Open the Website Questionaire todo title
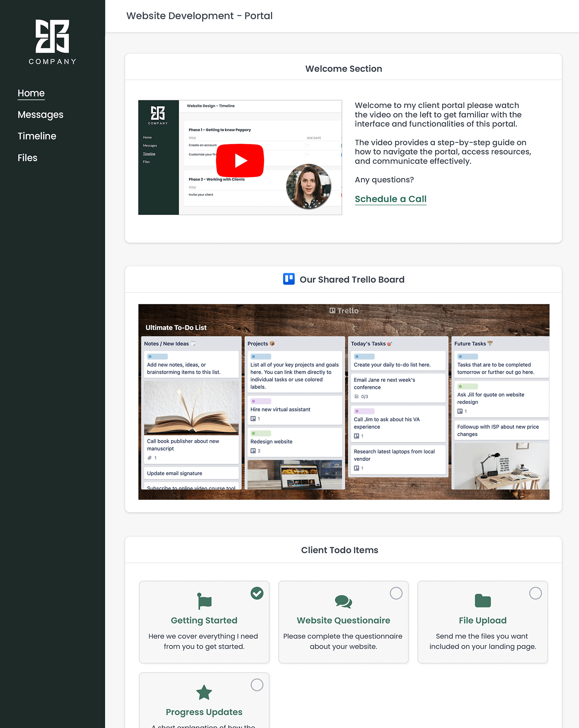This screenshot has width=579, height=728. [x=343, y=620]
